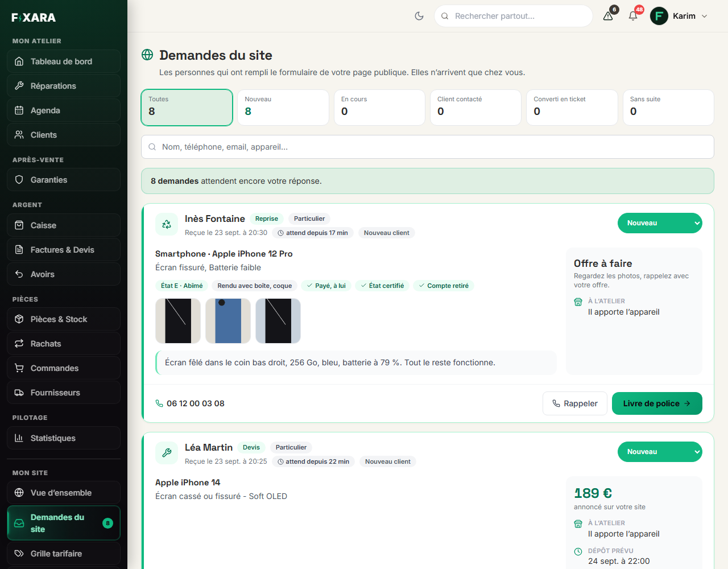Open Léa Martin's Nouveau status dropdown
The width and height of the screenshot is (728, 569).
tap(660, 452)
